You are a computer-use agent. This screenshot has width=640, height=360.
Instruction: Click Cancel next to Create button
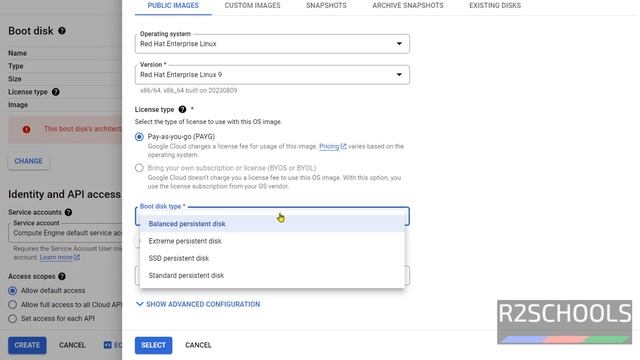72,345
